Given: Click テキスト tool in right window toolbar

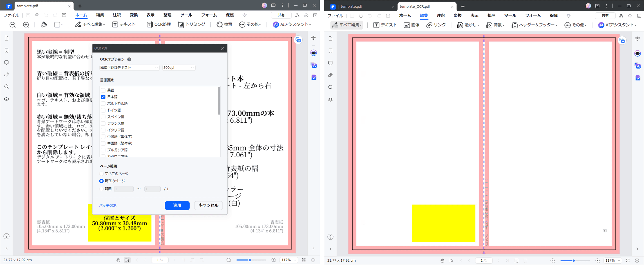Looking at the screenshot, I should (385, 25).
